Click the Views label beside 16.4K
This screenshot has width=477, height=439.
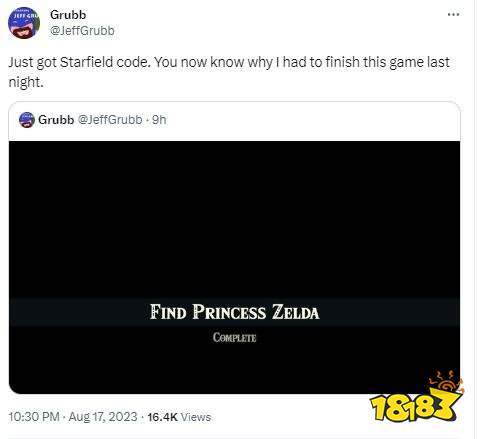196,417
